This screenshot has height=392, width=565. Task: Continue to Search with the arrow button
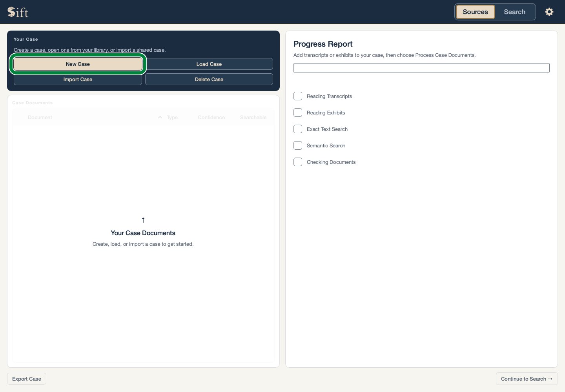[527, 379]
